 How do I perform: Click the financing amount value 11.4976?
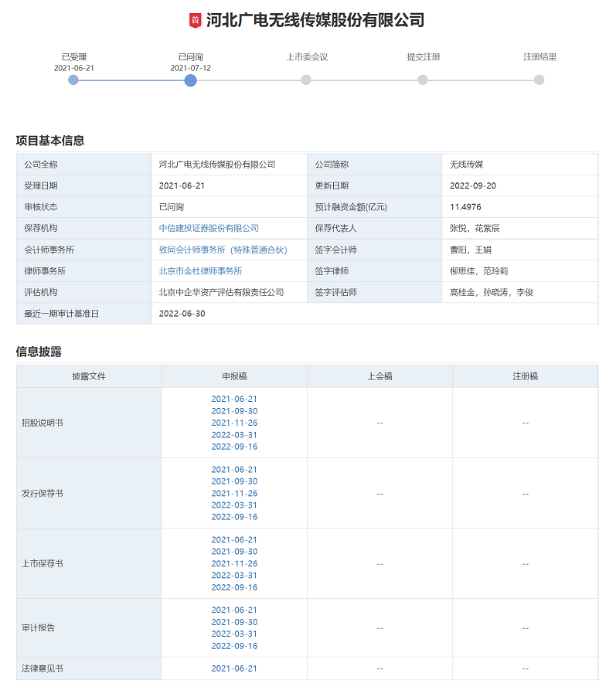coord(465,207)
